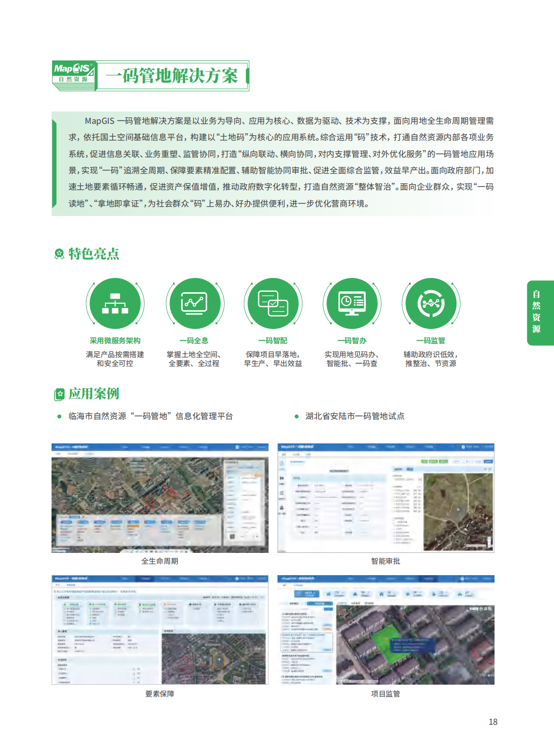Image resolution: width=554 pixels, height=756 pixels.
Task: Click the microservice architecture hierarchy icon
Action: (115, 303)
